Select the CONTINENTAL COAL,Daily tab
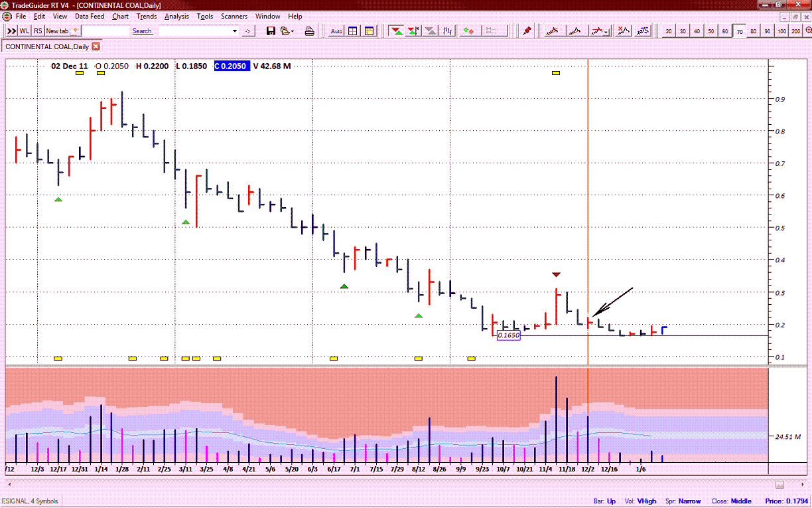 (52, 46)
